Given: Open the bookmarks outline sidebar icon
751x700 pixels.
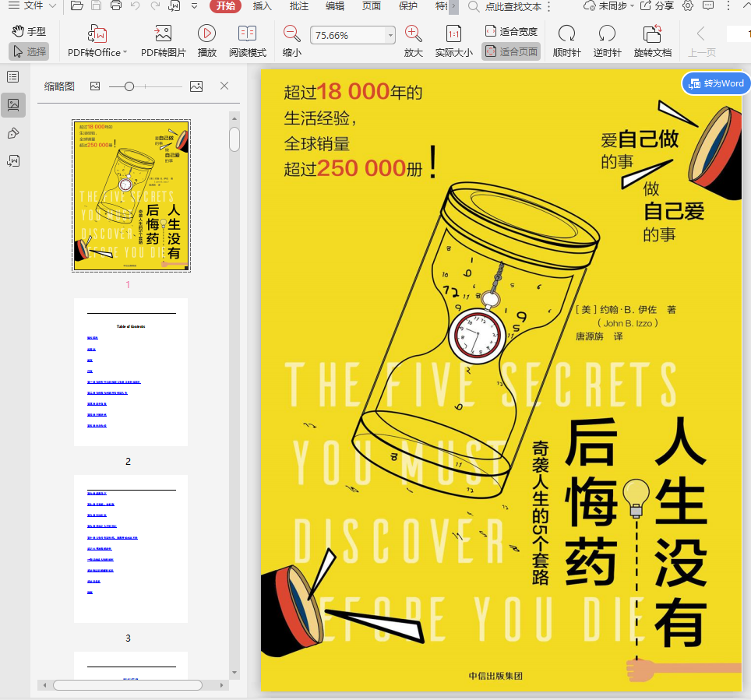Looking at the screenshot, I should point(13,76).
